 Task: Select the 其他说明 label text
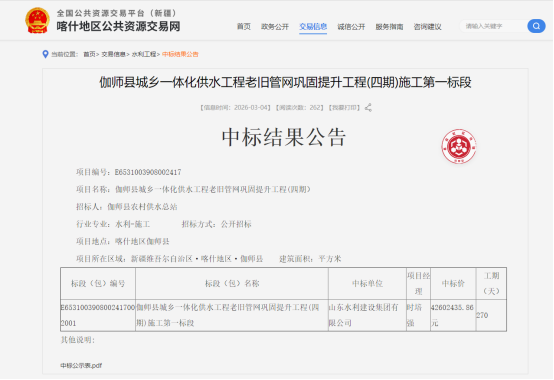click(78, 340)
